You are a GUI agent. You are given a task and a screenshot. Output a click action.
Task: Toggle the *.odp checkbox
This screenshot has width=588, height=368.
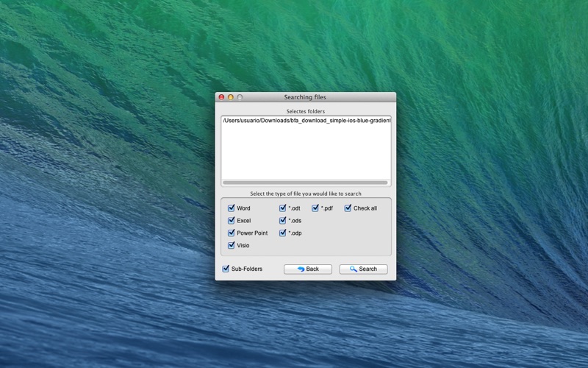[282, 233]
